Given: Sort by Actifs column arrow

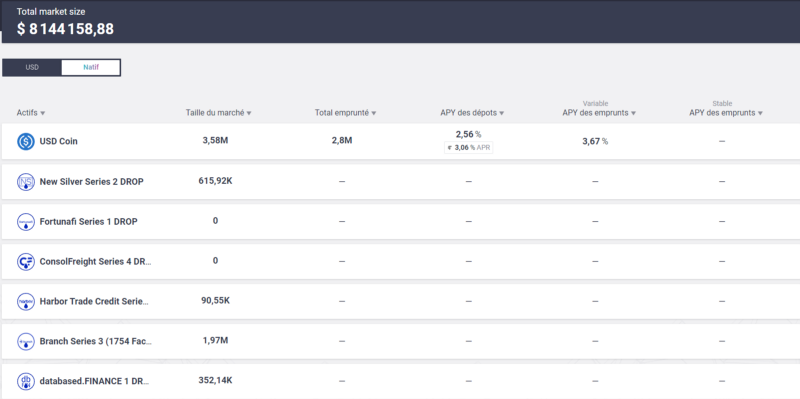Looking at the screenshot, I should click(x=43, y=113).
